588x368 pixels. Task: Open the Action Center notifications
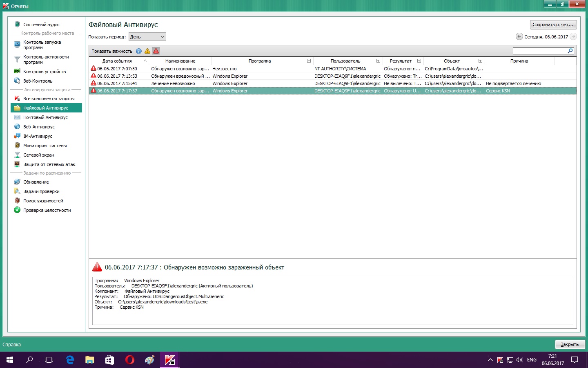click(575, 360)
